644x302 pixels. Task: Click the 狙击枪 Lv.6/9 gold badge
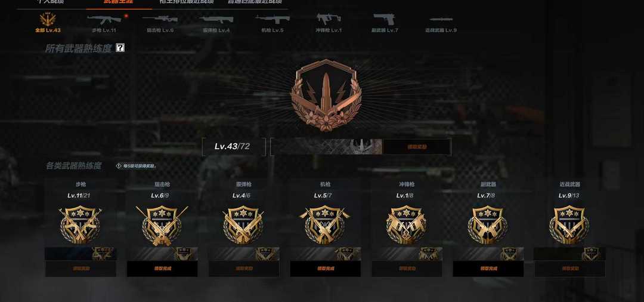(x=162, y=225)
